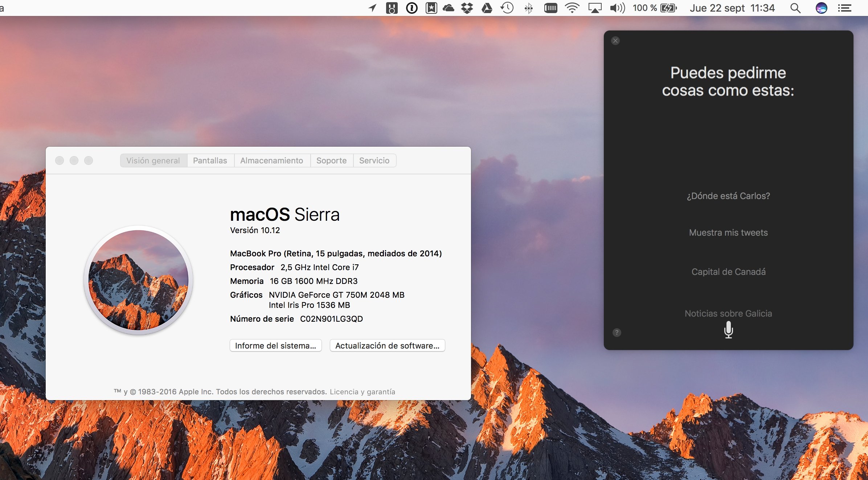Click the NVIDIA GeForce GT 750M text
868x480 pixels.
coord(337,295)
